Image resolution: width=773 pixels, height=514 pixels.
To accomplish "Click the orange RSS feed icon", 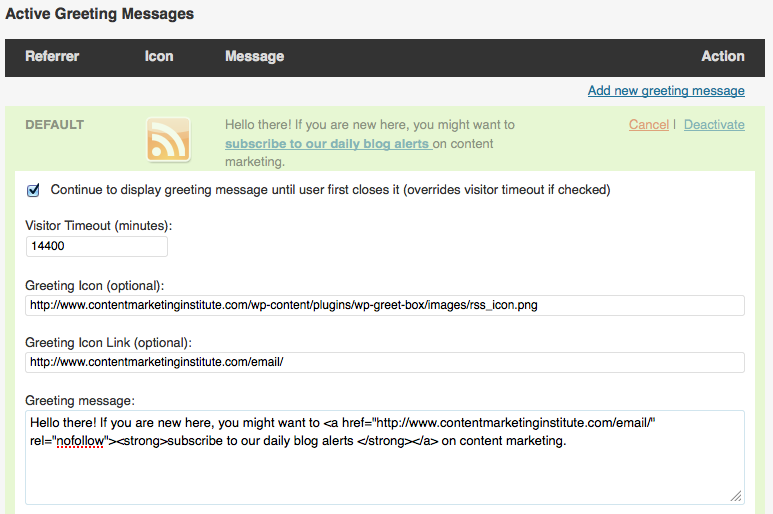I will (x=168, y=139).
